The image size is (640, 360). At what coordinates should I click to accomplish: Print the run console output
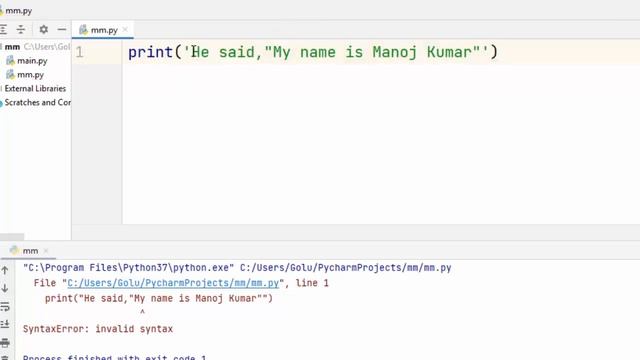5,342
